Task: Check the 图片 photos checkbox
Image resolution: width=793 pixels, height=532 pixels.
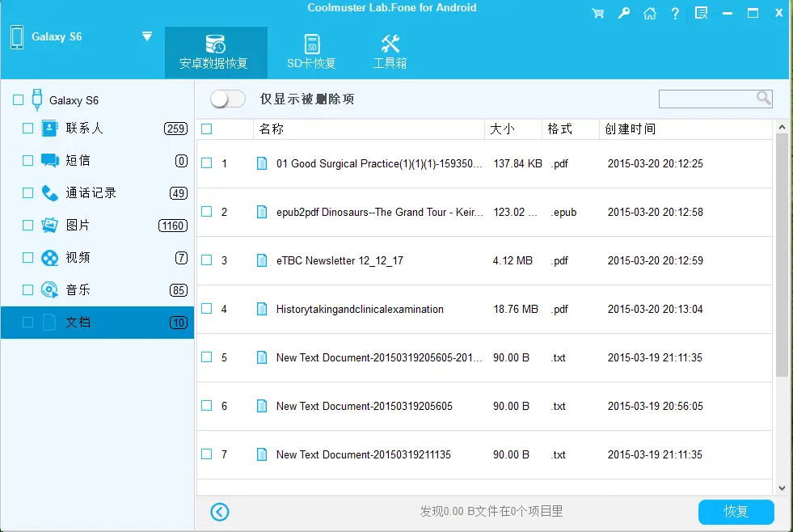Action: coord(27,225)
